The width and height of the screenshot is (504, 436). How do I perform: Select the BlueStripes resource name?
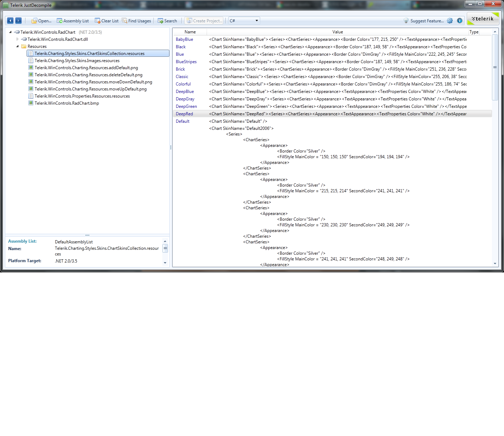186,62
